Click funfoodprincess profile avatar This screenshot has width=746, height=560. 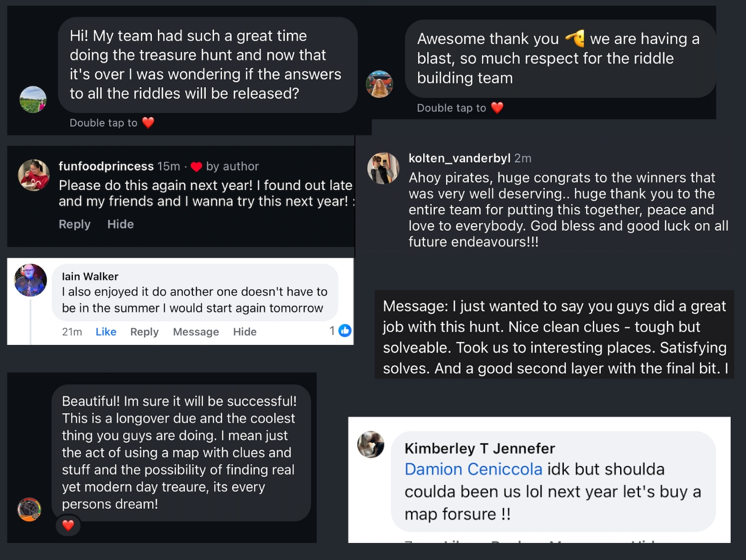click(34, 175)
